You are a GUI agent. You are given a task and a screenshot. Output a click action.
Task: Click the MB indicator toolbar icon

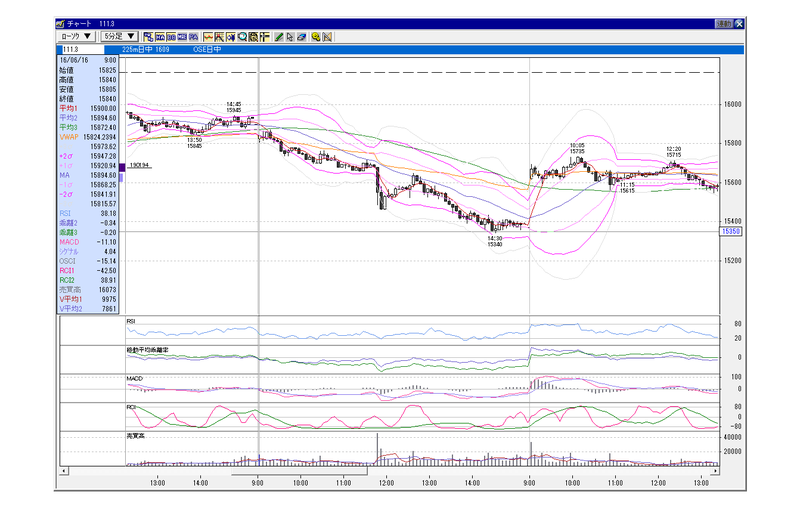click(182, 37)
